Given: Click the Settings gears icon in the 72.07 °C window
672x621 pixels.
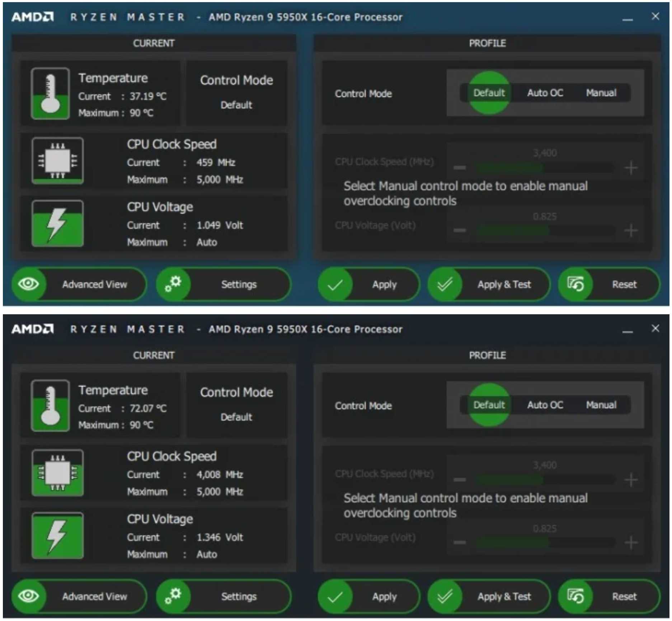Looking at the screenshot, I should pyautogui.click(x=173, y=596).
